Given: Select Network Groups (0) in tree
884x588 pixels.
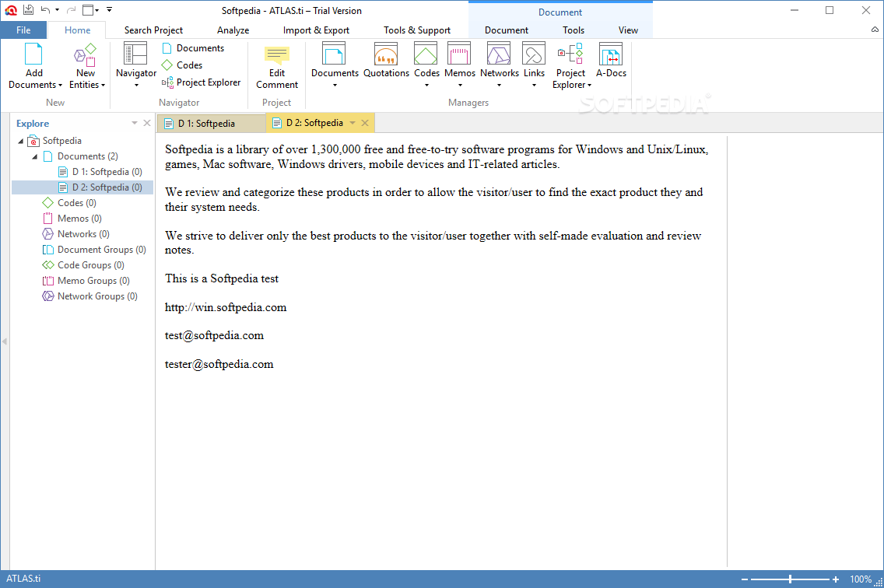Looking at the screenshot, I should tap(90, 296).
